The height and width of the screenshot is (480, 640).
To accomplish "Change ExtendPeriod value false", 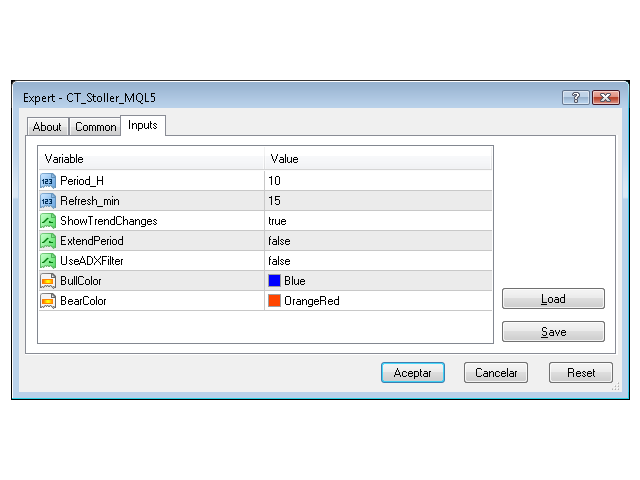I will click(378, 241).
